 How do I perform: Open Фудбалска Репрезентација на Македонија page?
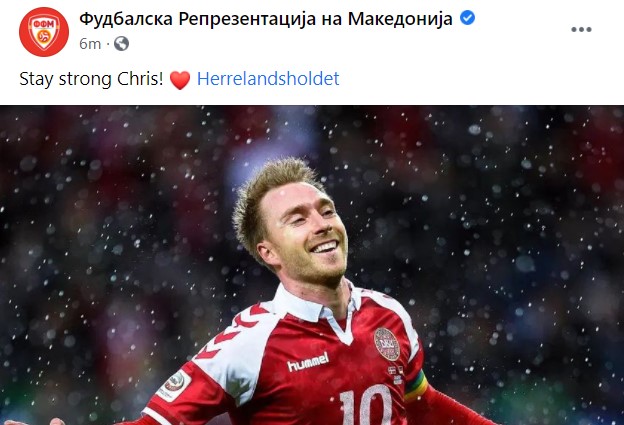click(266, 19)
